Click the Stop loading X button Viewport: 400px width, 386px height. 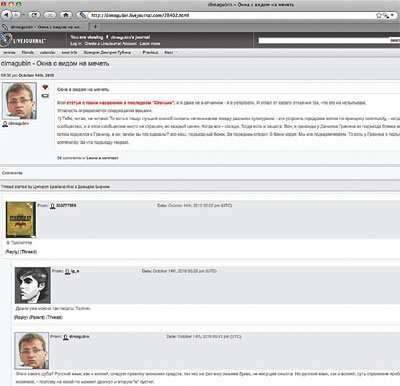[50, 15]
